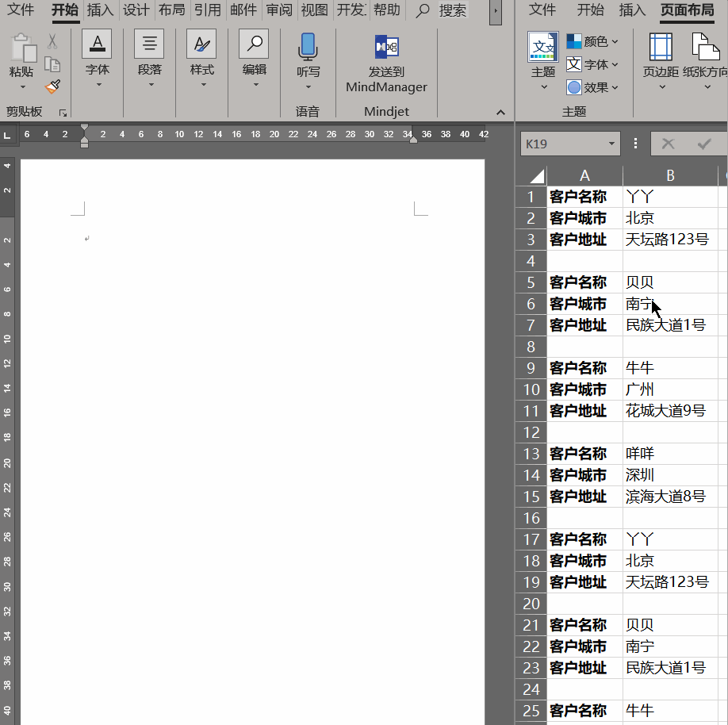
Task: Expand the Themes (主题) dropdown chevron
Action: 544,86
